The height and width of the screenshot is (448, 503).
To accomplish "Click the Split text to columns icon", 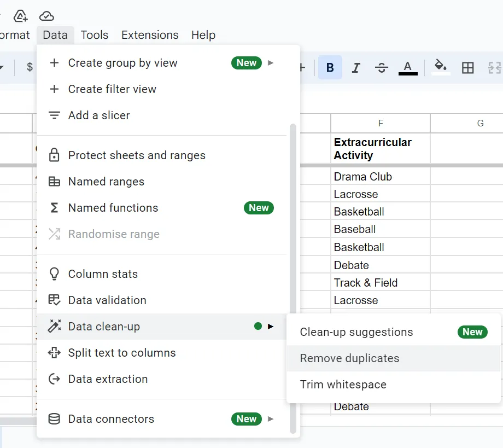I will 54,353.
